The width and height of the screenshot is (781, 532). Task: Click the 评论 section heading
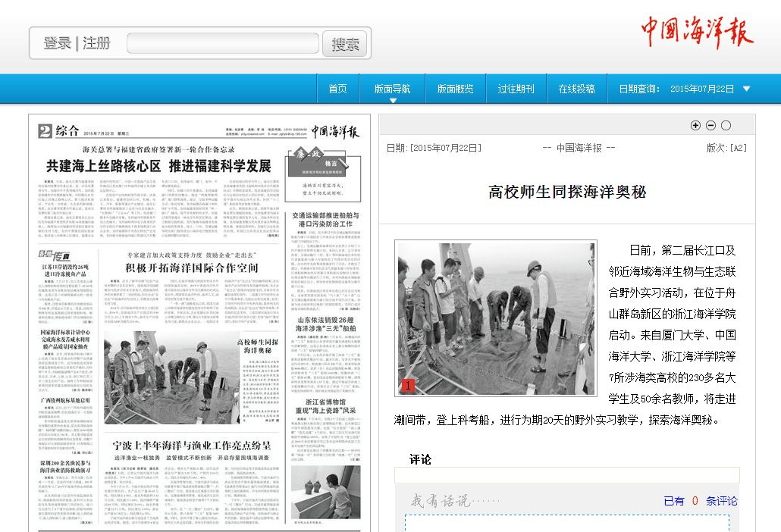click(420, 458)
